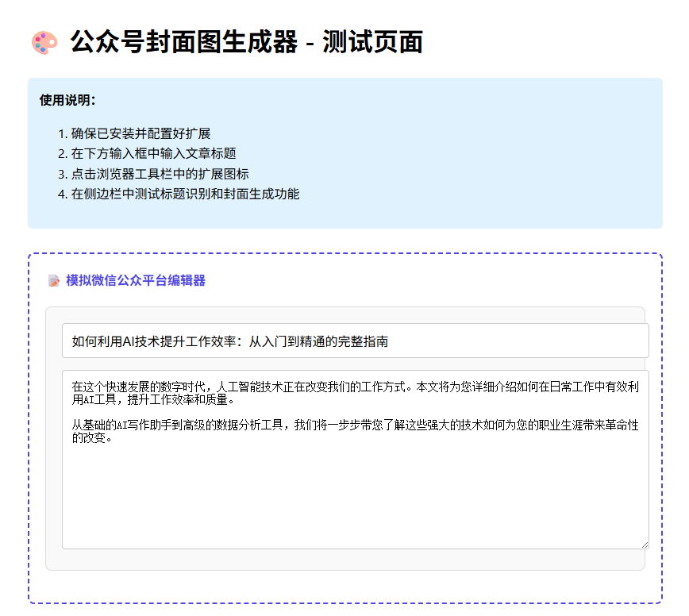Click instruction step about sidebar cover generation
689x616 pixels.
(171, 193)
